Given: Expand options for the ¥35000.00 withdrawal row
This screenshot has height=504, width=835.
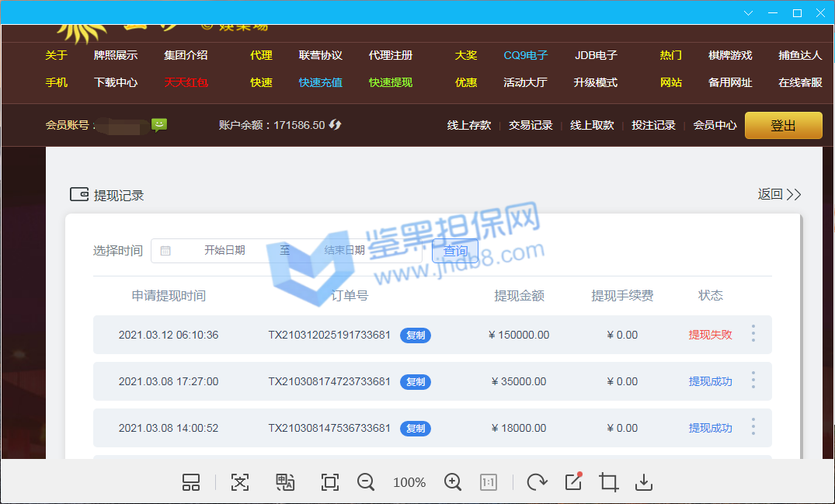Looking at the screenshot, I should click(753, 381).
